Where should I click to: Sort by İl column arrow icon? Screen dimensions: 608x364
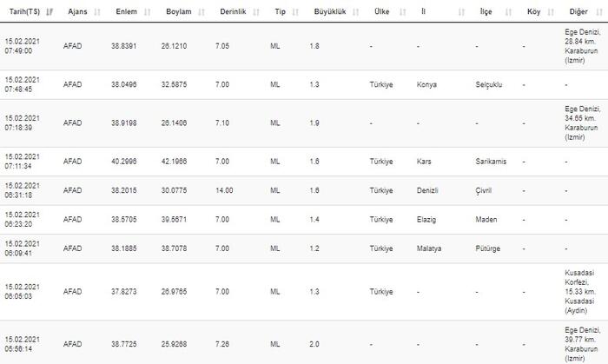(461, 12)
